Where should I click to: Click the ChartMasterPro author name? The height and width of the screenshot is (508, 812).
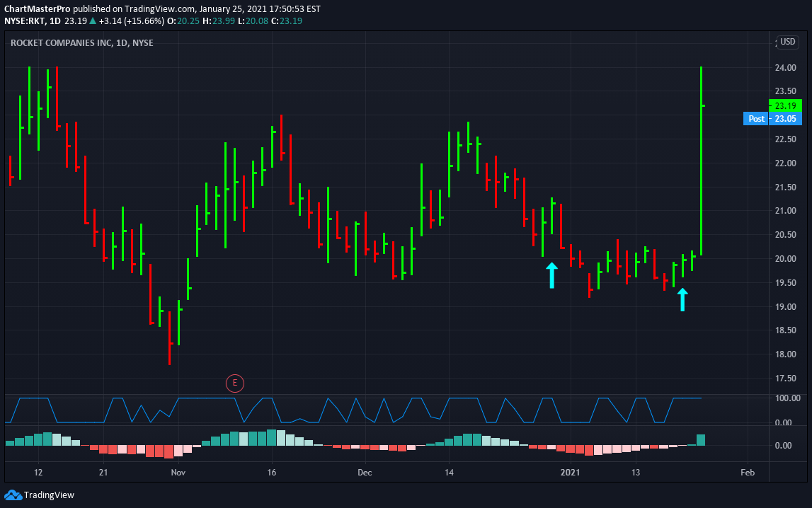coord(38,8)
